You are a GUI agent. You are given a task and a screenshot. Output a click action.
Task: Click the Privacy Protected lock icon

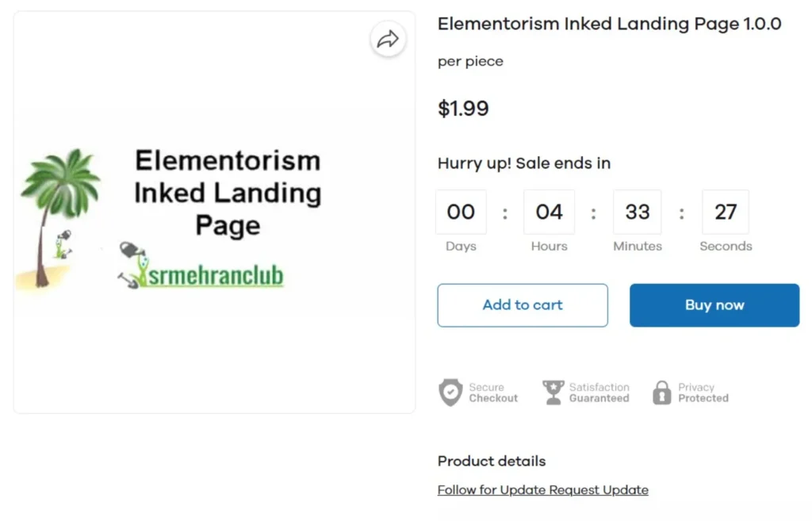click(x=661, y=391)
